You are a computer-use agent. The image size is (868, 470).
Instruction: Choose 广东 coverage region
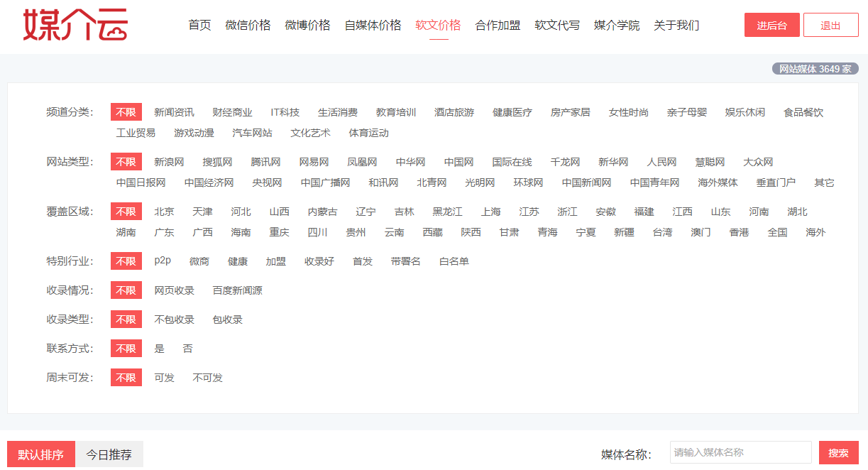(x=164, y=232)
